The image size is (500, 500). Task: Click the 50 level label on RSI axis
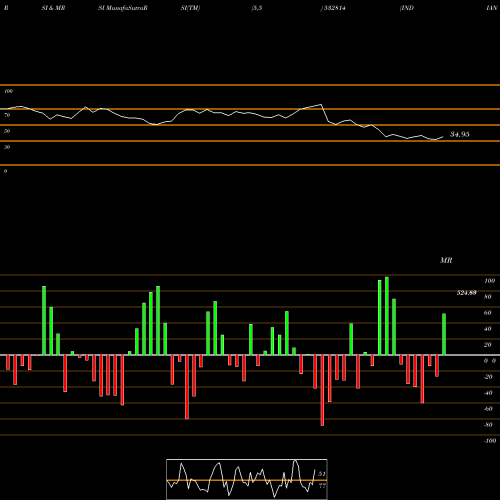tap(7, 131)
